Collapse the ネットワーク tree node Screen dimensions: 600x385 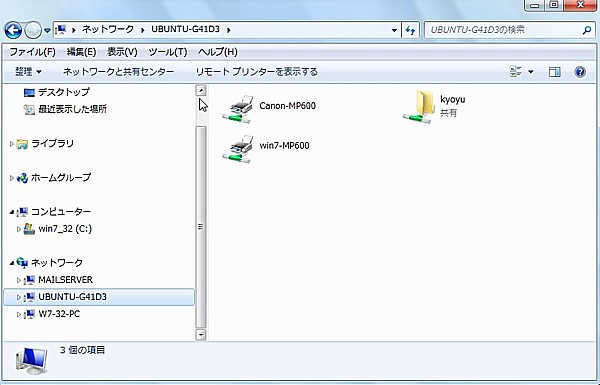[11, 263]
